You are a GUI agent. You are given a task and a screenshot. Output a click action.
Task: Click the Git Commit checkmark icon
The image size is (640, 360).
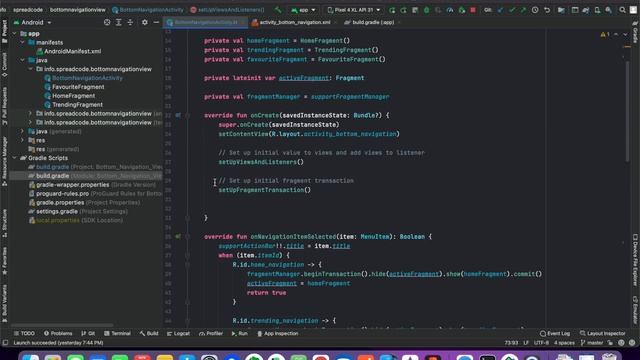tap(512, 10)
